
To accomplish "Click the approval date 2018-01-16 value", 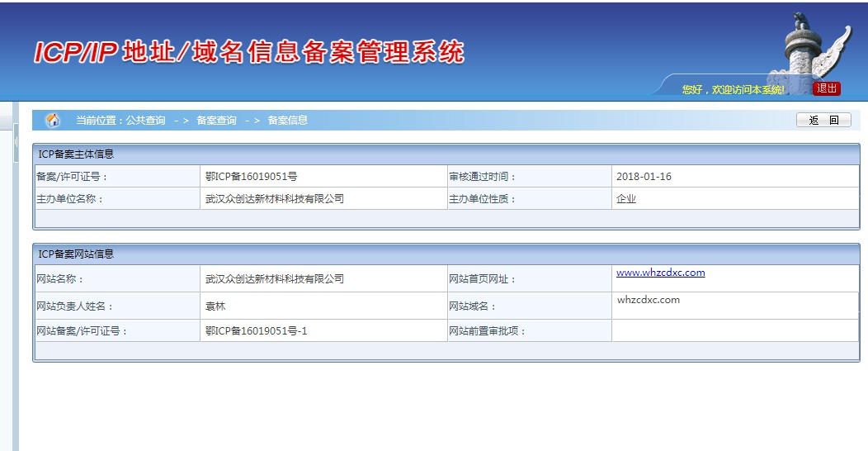I will (x=644, y=177).
